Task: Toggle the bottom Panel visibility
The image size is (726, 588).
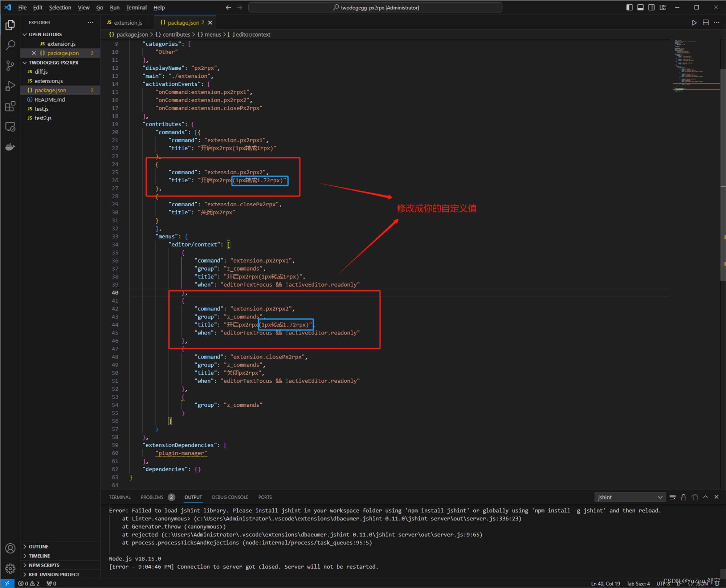Action: coord(641,8)
